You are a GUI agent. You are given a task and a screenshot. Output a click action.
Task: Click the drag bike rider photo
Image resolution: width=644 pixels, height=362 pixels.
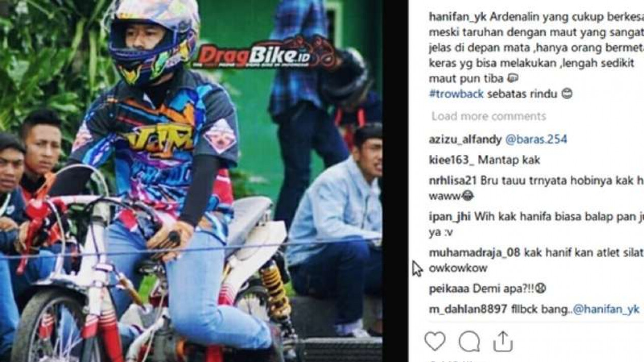pyautogui.click(x=191, y=181)
